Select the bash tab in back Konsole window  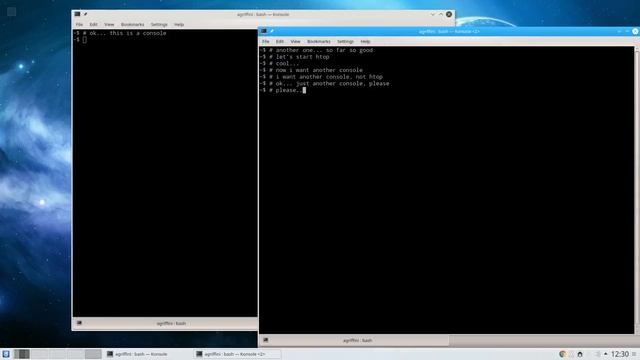(165, 323)
